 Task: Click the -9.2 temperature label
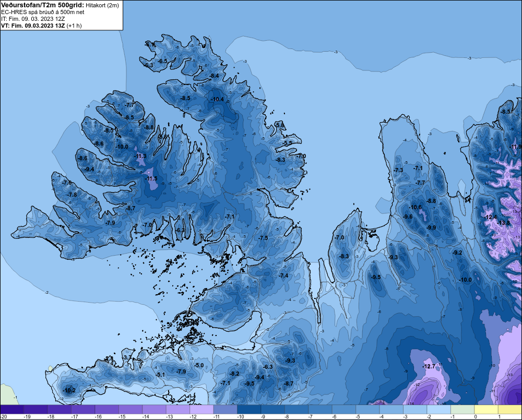click(458, 253)
